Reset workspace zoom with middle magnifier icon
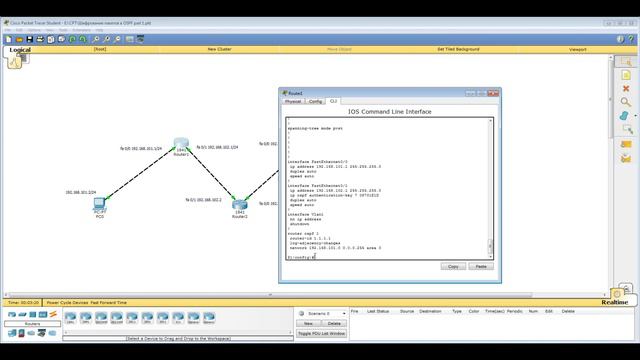 [x=107, y=39]
